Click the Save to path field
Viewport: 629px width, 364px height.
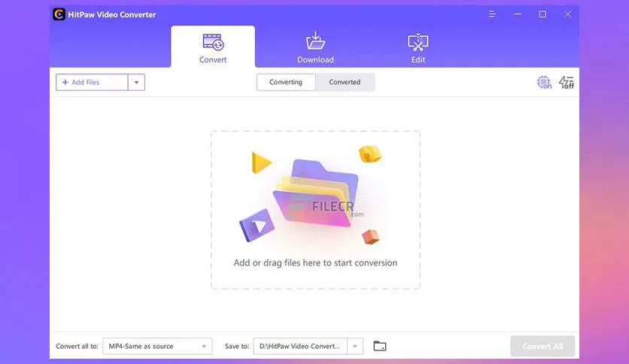coord(300,346)
